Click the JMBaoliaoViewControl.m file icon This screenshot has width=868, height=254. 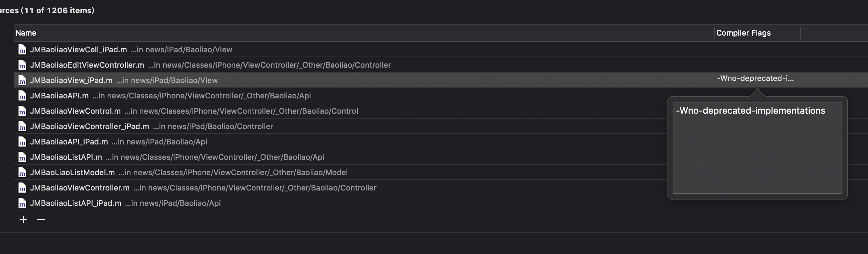[22, 111]
